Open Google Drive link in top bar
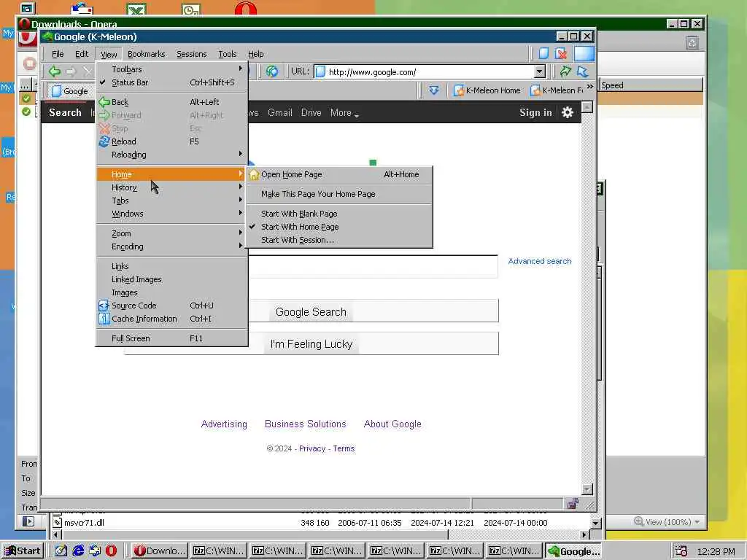 311,113
